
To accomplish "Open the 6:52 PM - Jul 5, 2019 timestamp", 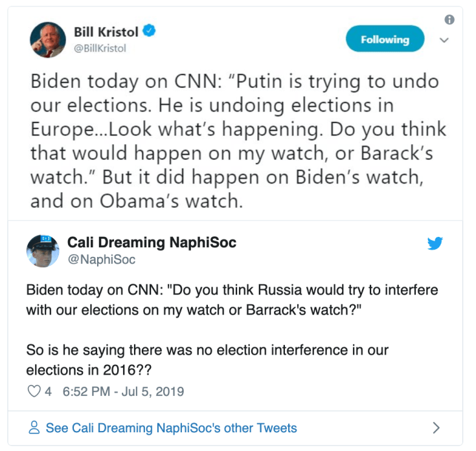I will (123, 391).
